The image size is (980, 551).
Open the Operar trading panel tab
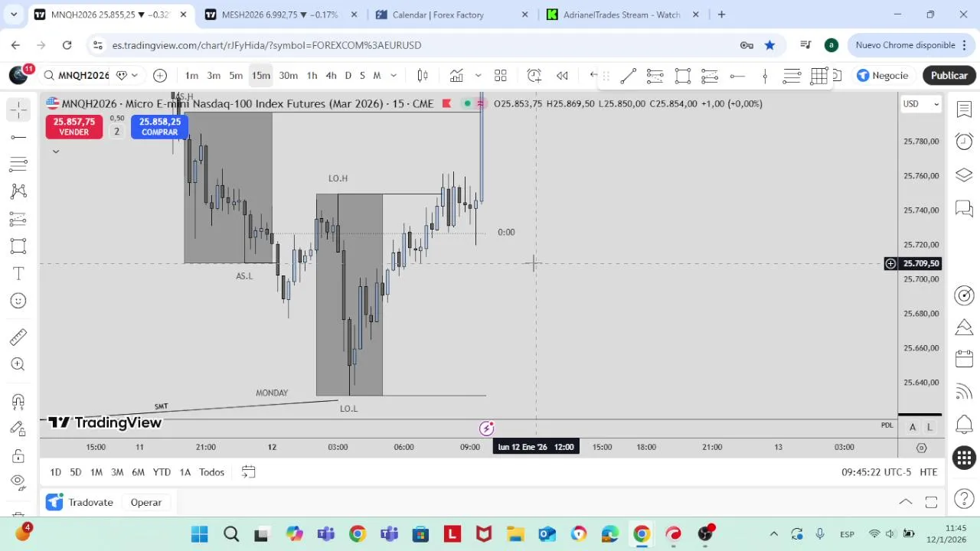click(145, 502)
